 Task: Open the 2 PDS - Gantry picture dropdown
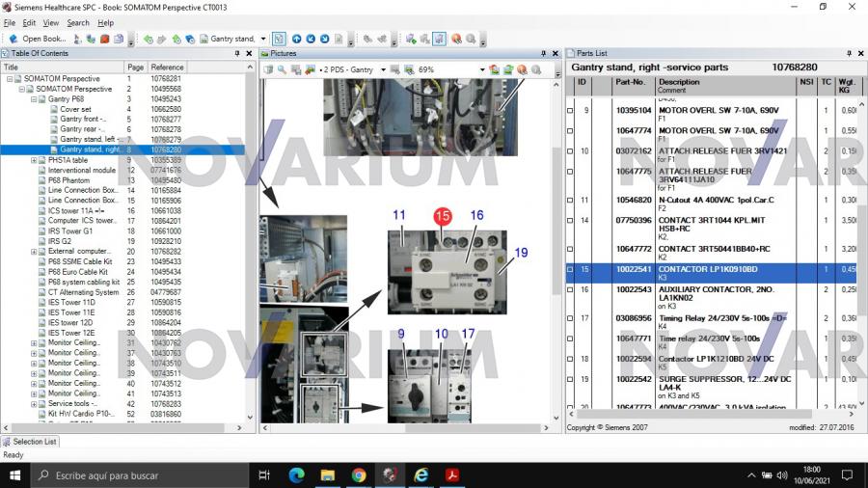pos(382,69)
